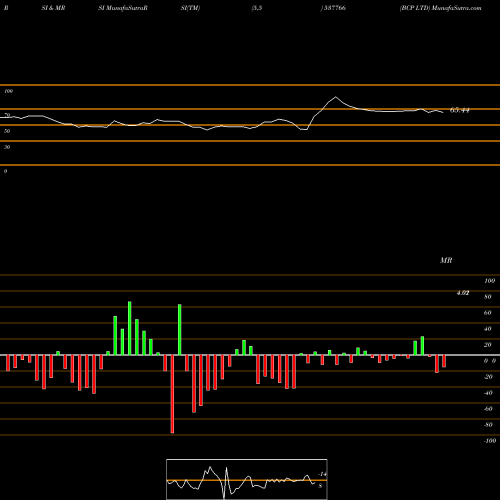Click the peak of the RSI line
500x500 pixels.
[335, 97]
